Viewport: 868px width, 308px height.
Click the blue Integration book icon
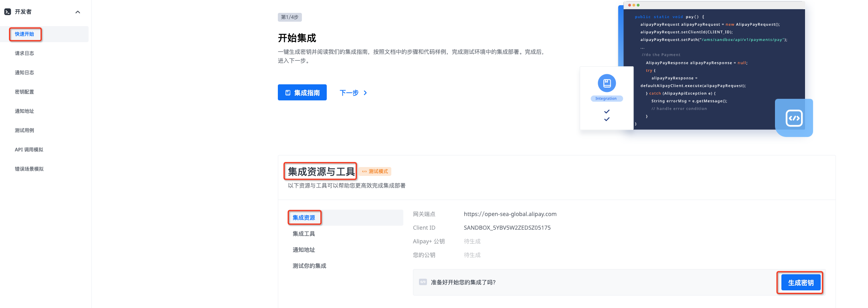coord(607,83)
